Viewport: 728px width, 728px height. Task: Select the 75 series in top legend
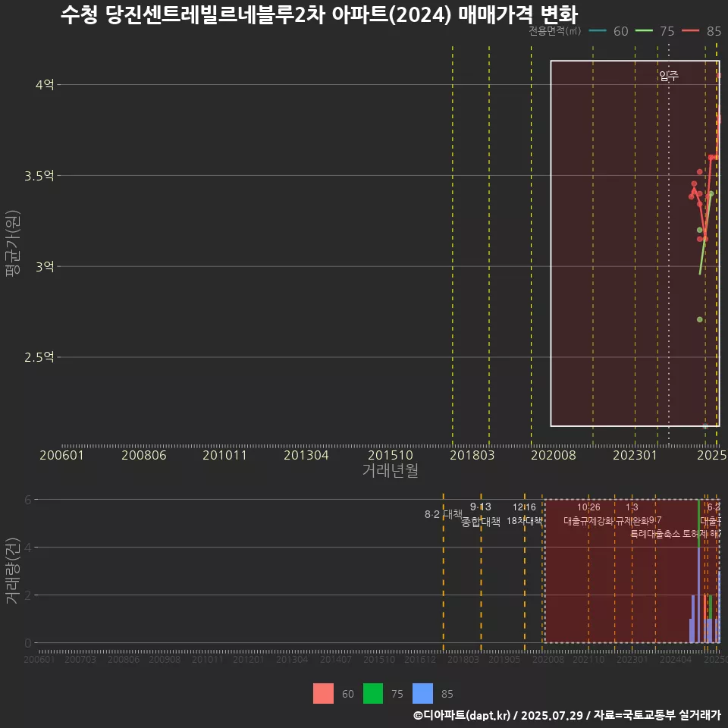point(654,31)
